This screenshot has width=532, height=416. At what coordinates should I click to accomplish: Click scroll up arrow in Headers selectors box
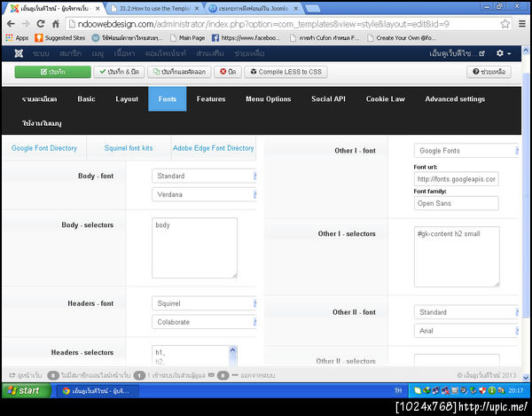point(232,349)
